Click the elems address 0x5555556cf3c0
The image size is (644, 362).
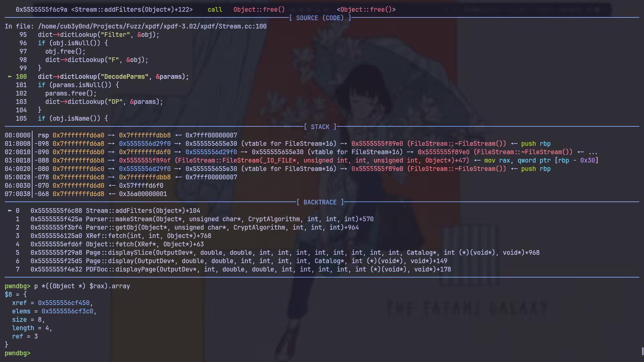coord(67,311)
